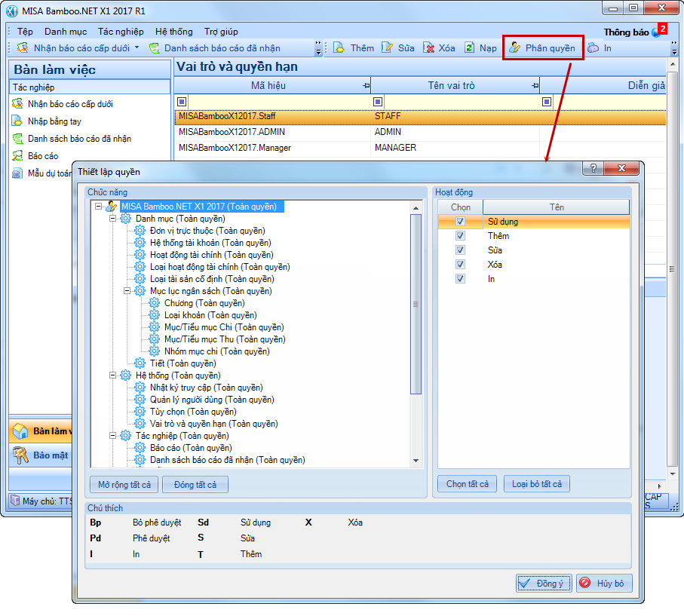
Task: Open the Tệp menu
Action: pyautogui.click(x=25, y=32)
